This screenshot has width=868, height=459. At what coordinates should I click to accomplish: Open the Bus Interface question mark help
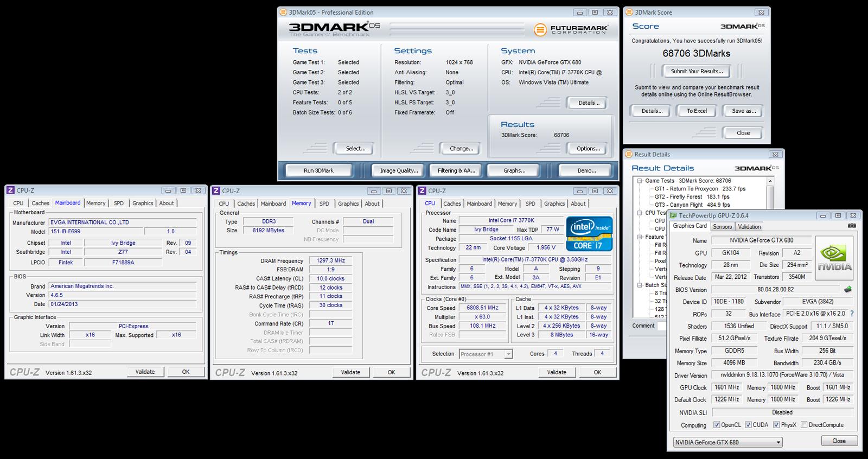pos(851,314)
